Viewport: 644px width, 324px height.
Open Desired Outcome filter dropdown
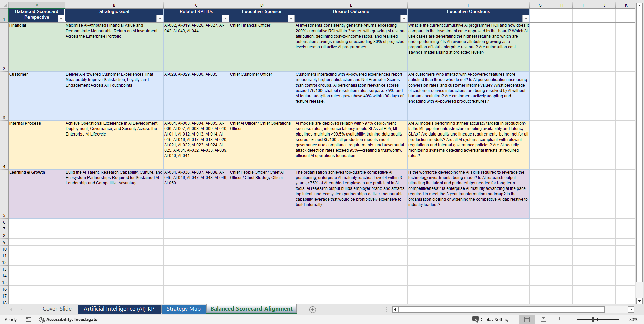click(404, 19)
